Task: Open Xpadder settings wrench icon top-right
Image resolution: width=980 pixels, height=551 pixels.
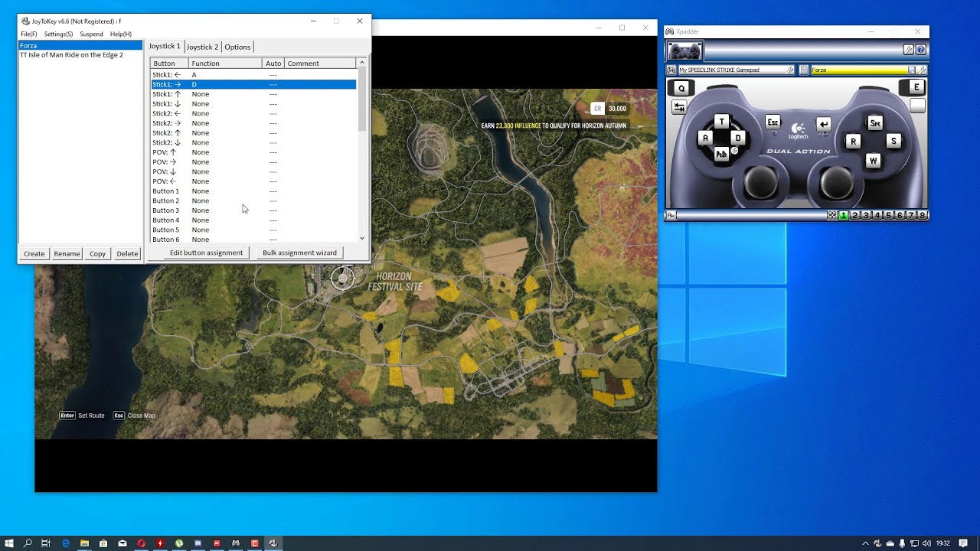Action: coord(908,50)
